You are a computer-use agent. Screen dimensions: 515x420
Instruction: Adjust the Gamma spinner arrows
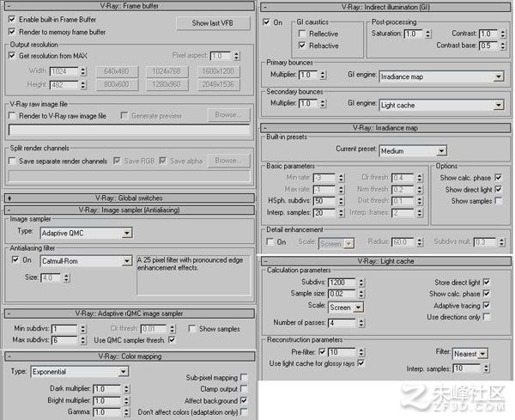coord(127,412)
